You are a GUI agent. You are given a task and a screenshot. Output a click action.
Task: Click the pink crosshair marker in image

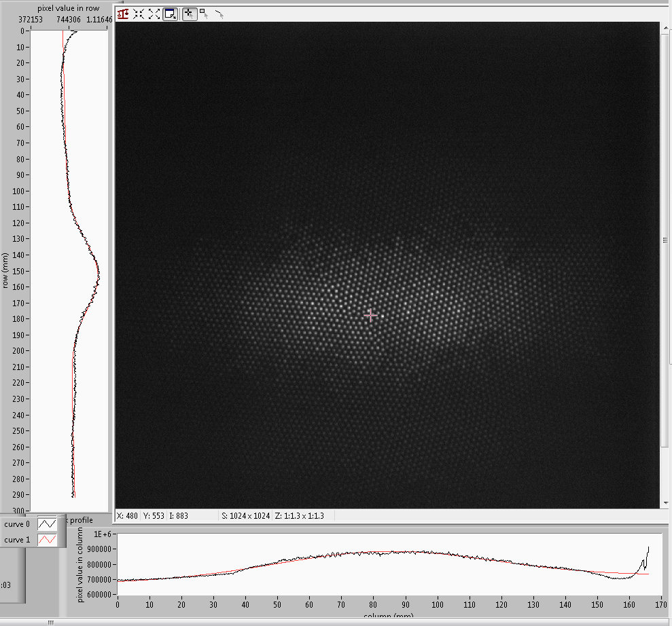(370, 315)
